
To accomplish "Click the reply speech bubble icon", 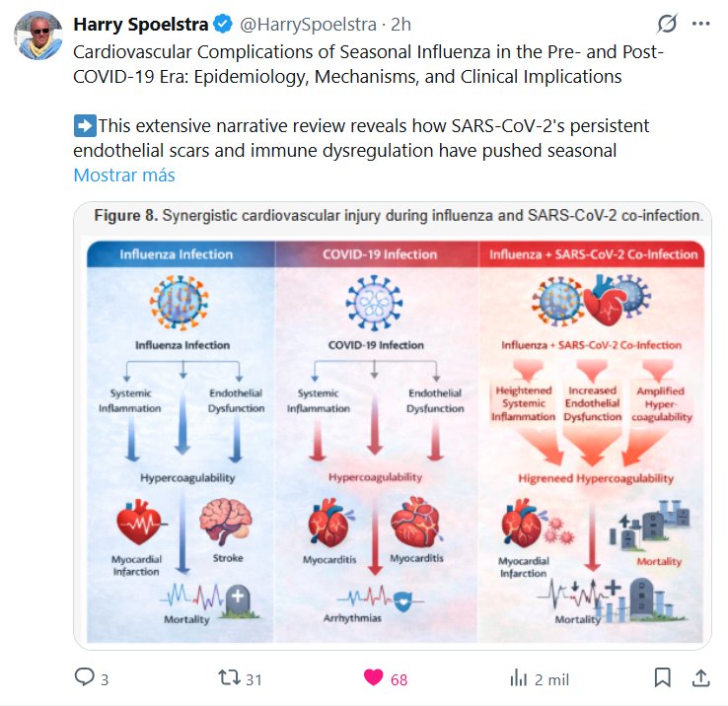I will click(x=85, y=677).
